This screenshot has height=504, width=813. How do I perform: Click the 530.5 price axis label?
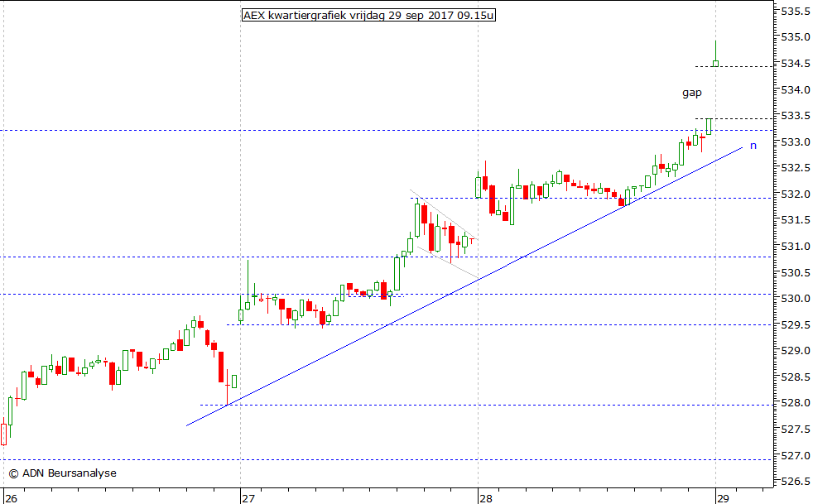pyautogui.click(x=796, y=273)
